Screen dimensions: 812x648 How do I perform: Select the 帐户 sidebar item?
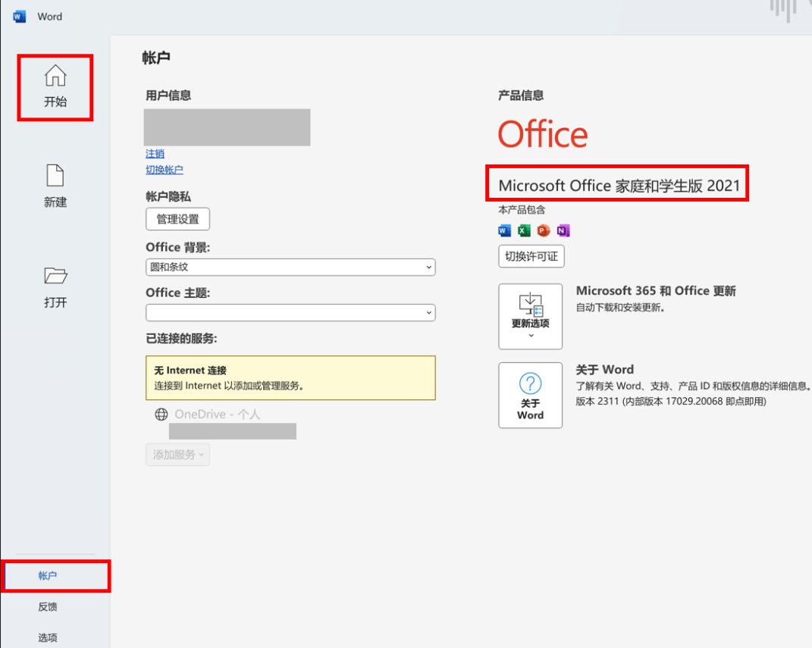coord(48,575)
